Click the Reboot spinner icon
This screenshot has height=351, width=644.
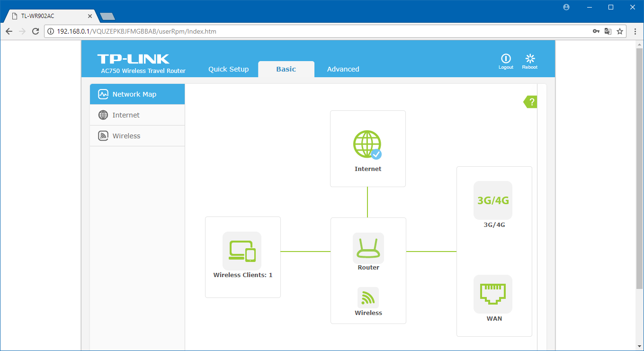pyautogui.click(x=530, y=58)
